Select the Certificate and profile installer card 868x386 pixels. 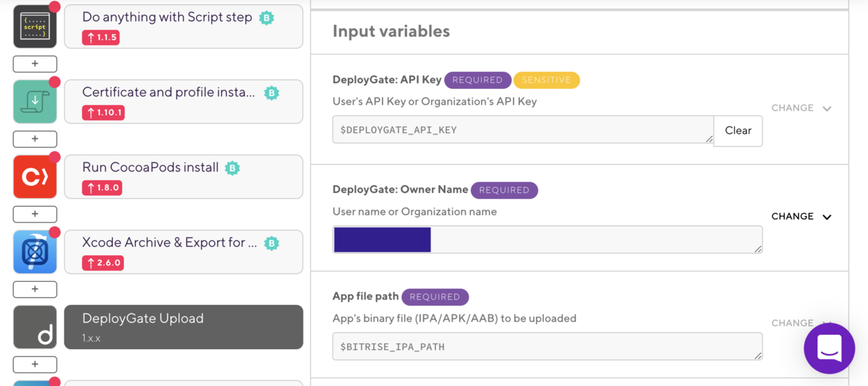184,102
